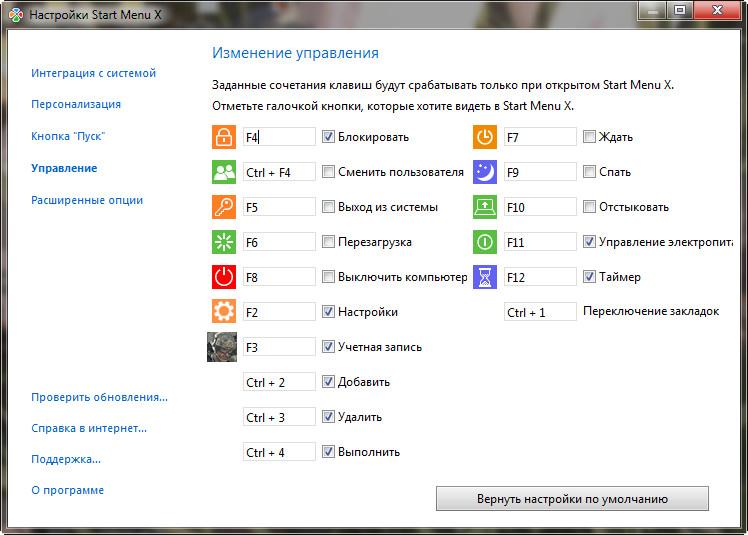Click the F6 hotkey field

coord(279,242)
